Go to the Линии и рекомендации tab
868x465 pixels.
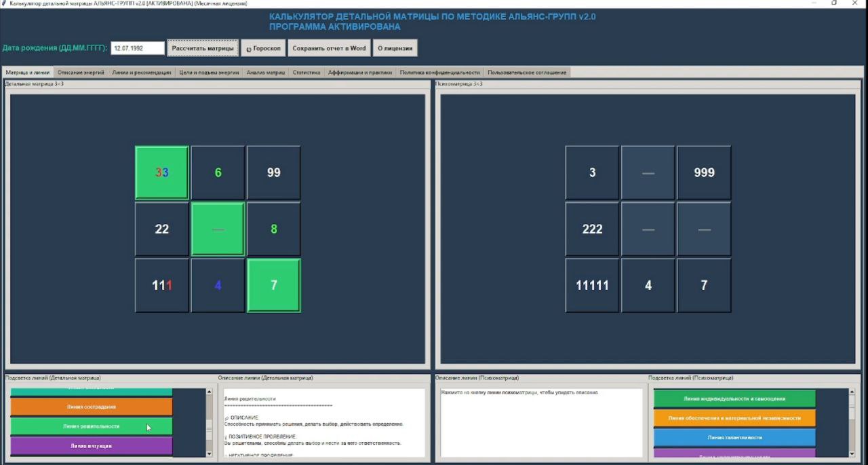coord(142,72)
